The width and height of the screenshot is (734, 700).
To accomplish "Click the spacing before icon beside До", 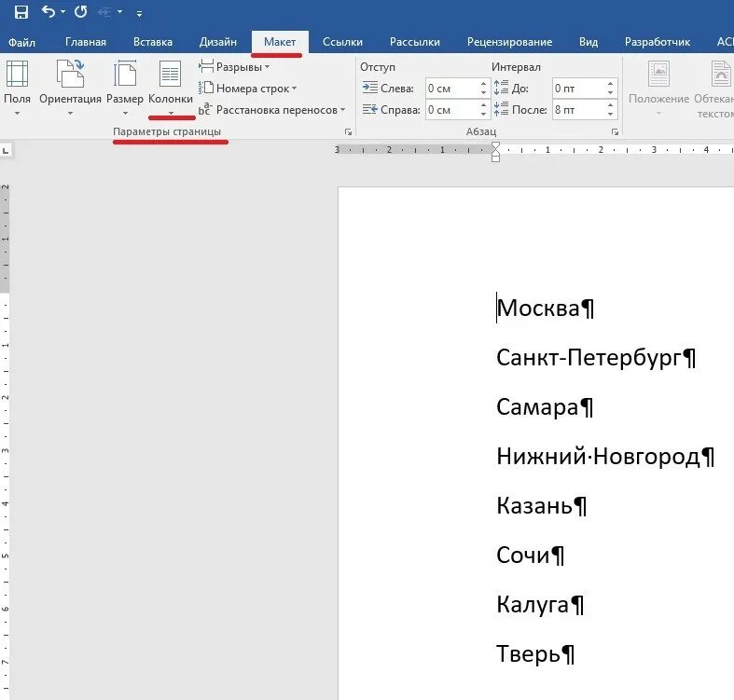I will click(x=502, y=88).
